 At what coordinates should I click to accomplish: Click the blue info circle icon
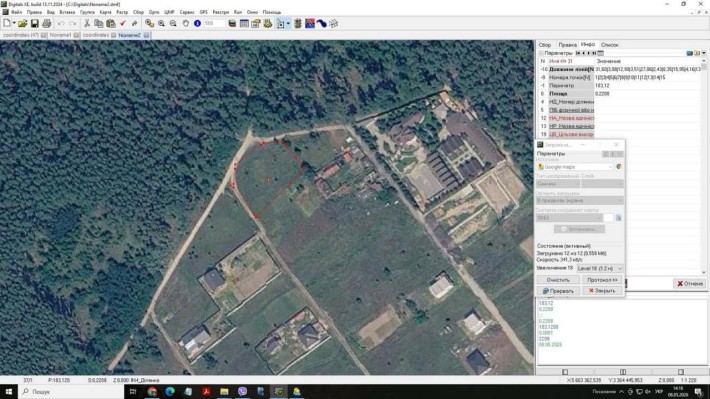point(197,24)
